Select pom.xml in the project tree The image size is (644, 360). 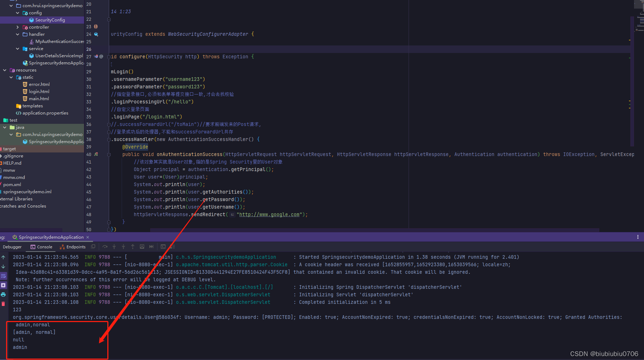pos(12,185)
